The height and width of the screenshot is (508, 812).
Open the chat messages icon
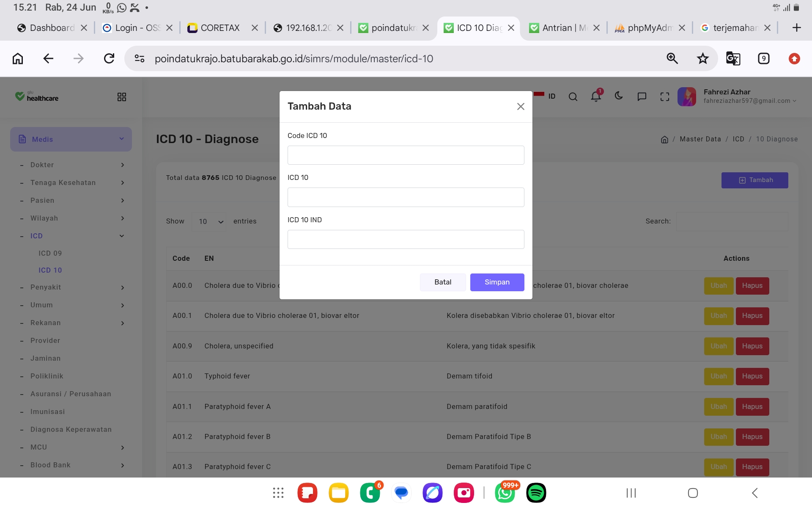point(642,97)
